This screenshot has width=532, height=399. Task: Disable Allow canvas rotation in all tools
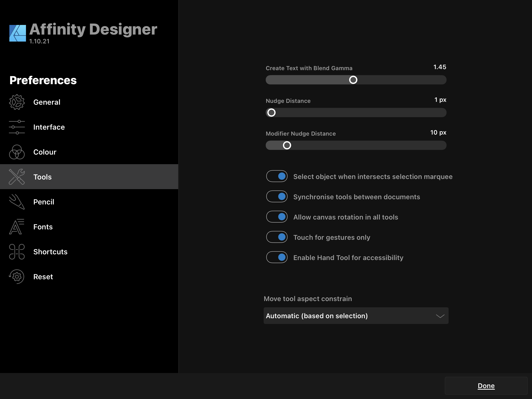click(277, 217)
